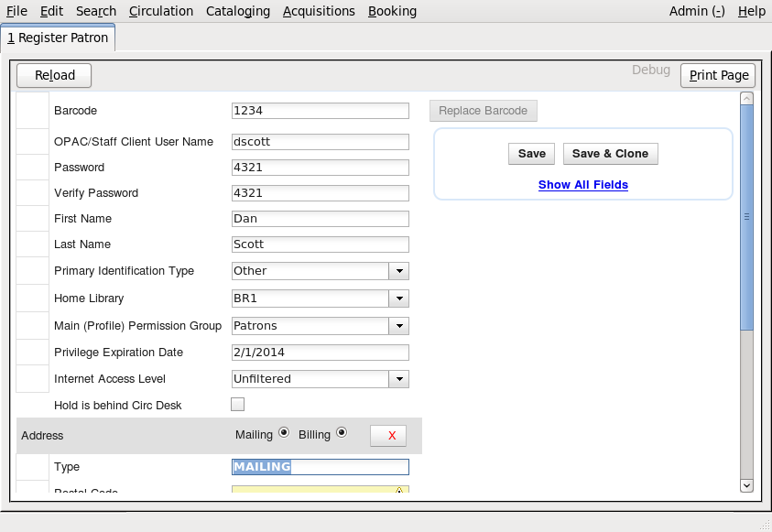Open the Circulation menu
The height and width of the screenshot is (532, 772).
(x=161, y=11)
